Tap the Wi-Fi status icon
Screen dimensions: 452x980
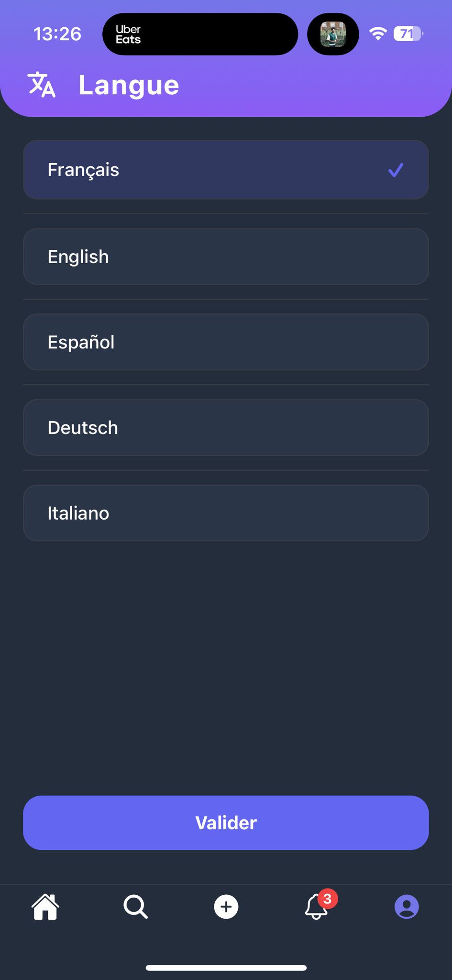378,34
